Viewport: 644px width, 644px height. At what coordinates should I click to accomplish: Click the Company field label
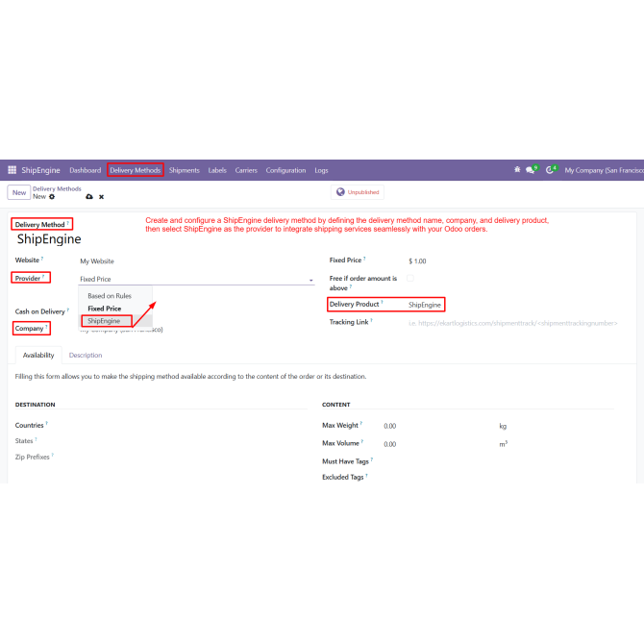29,328
